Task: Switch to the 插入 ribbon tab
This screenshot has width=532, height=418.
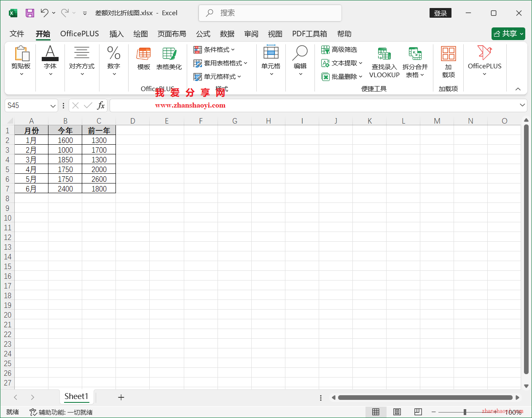Action: (x=116, y=34)
